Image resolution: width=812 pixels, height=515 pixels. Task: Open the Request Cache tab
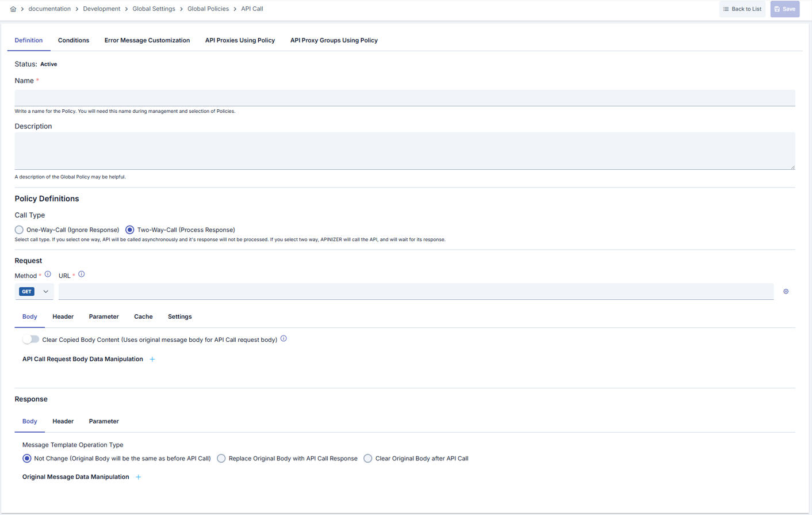click(x=143, y=316)
